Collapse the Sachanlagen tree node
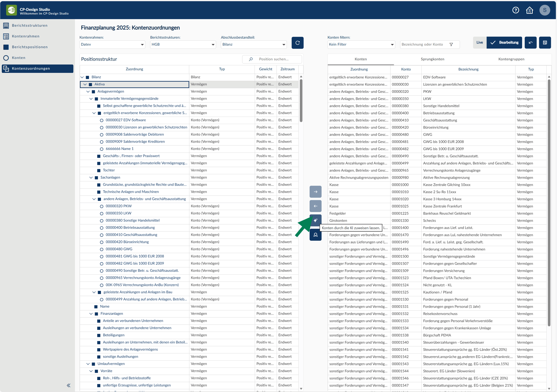 (91, 177)
